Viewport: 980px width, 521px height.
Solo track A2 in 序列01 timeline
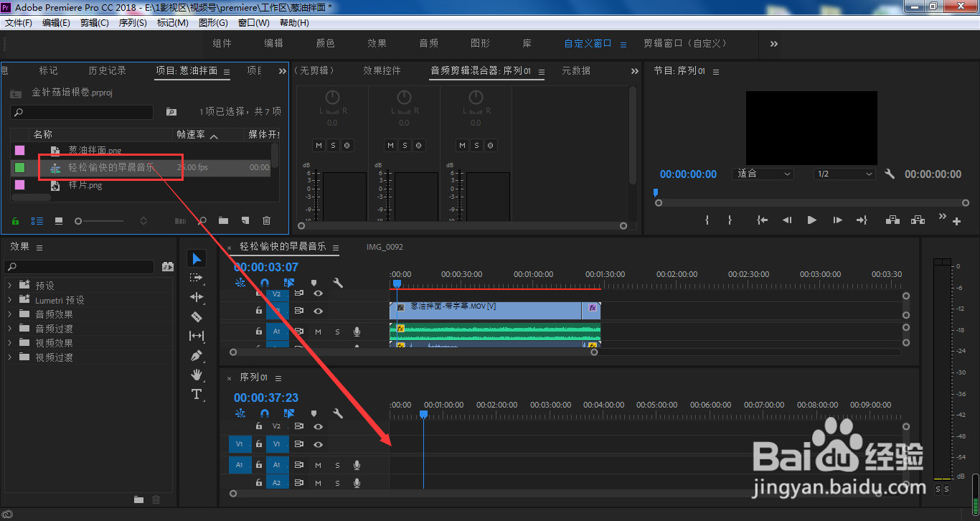click(x=337, y=483)
